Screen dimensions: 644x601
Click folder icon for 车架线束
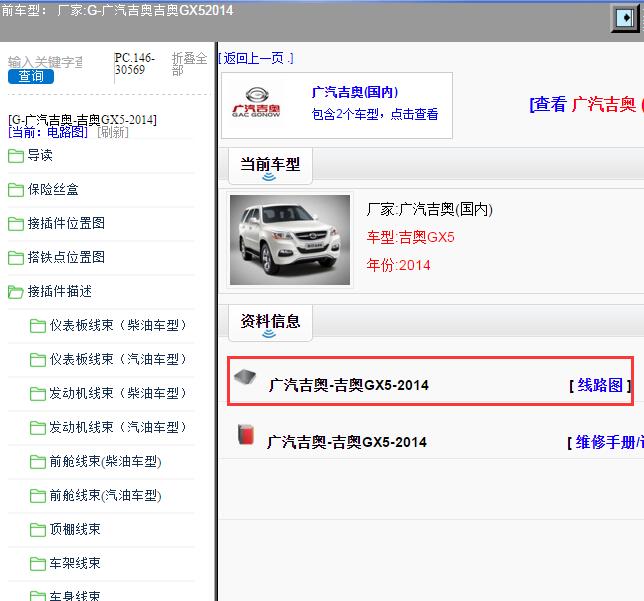(38, 564)
